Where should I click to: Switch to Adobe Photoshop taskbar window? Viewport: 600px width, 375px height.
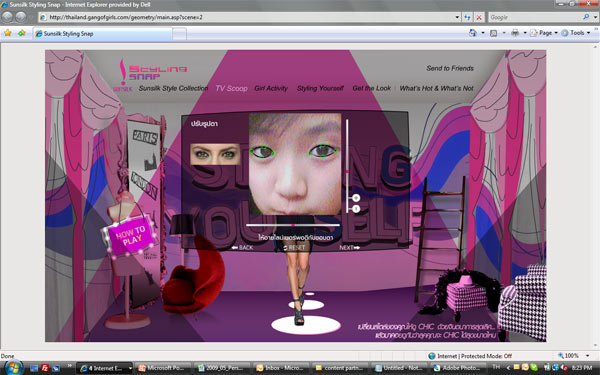[x=457, y=368]
